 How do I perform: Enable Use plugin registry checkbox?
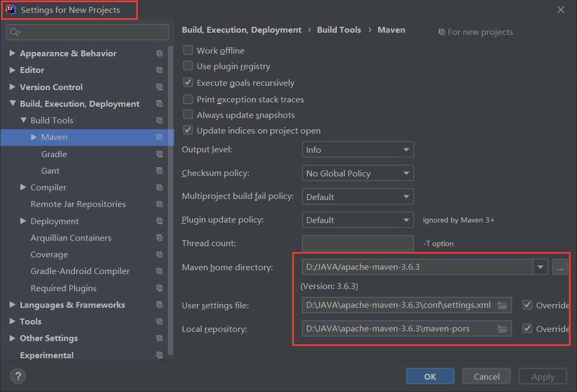coord(188,66)
